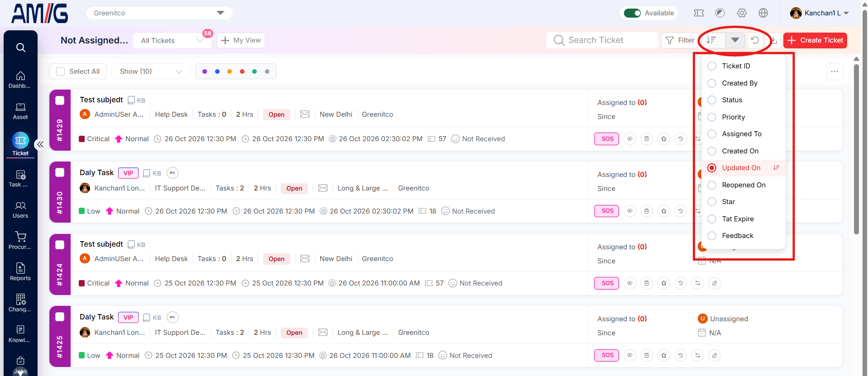Click the Create Ticket button
This screenshot has height=376, width=868.
[x=815, y=40]
